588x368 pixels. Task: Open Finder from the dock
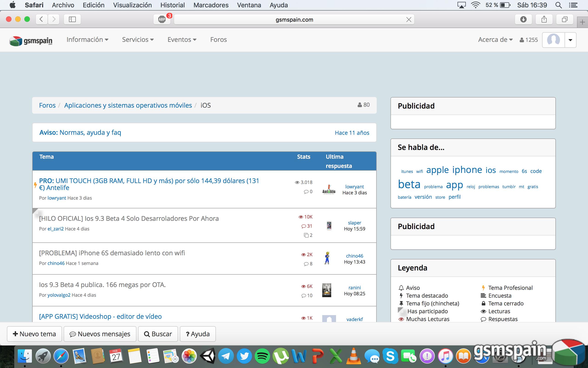pos(25,356)
